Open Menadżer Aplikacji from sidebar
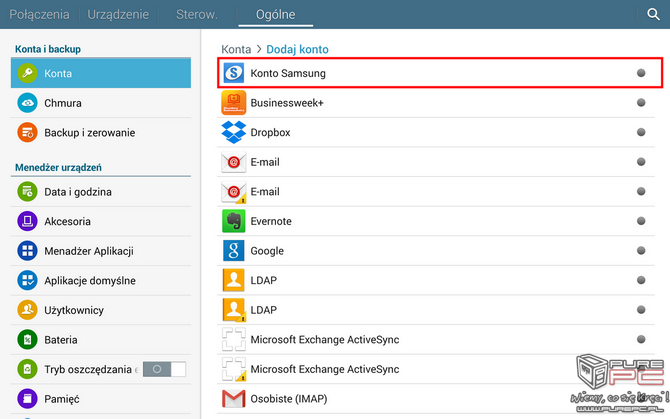 click(88, 251)
